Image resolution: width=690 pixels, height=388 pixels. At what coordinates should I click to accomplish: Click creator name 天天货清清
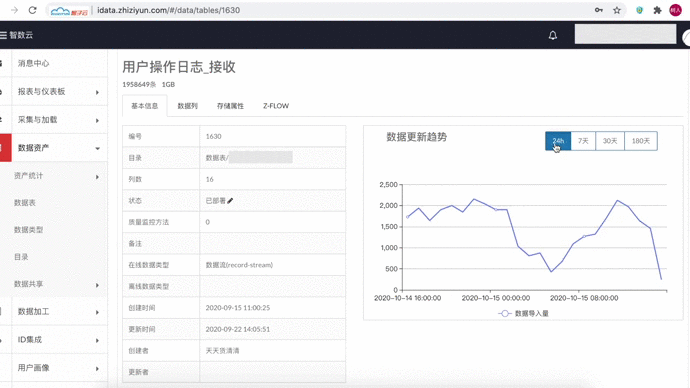(222, 351)
